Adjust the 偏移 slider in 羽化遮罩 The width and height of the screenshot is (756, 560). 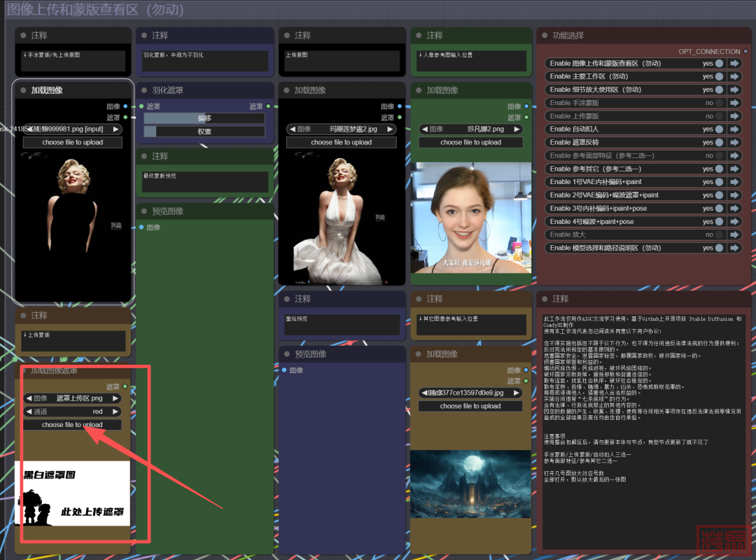(x=204, y=118)
